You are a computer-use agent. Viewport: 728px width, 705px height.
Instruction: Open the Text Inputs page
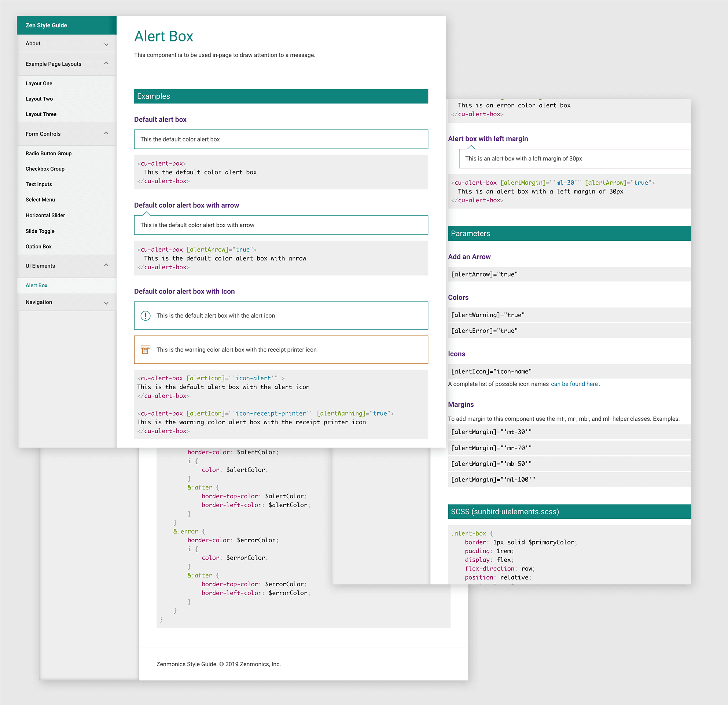pos(38,184)
